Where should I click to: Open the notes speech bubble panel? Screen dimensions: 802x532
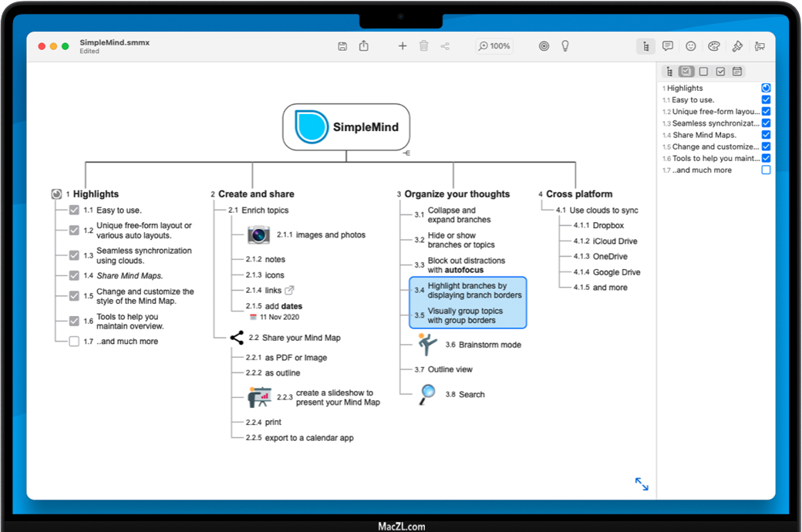[x=668, y=46]
